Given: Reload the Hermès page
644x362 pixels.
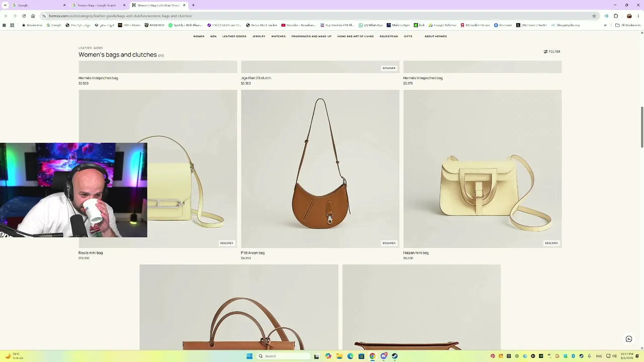Looking at the screenshot, I should coord(24,16).
